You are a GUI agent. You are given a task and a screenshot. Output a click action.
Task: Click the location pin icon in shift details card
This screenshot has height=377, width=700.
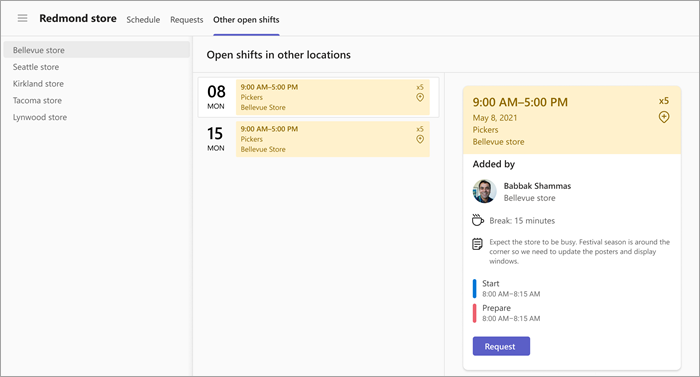coord(664,117)
